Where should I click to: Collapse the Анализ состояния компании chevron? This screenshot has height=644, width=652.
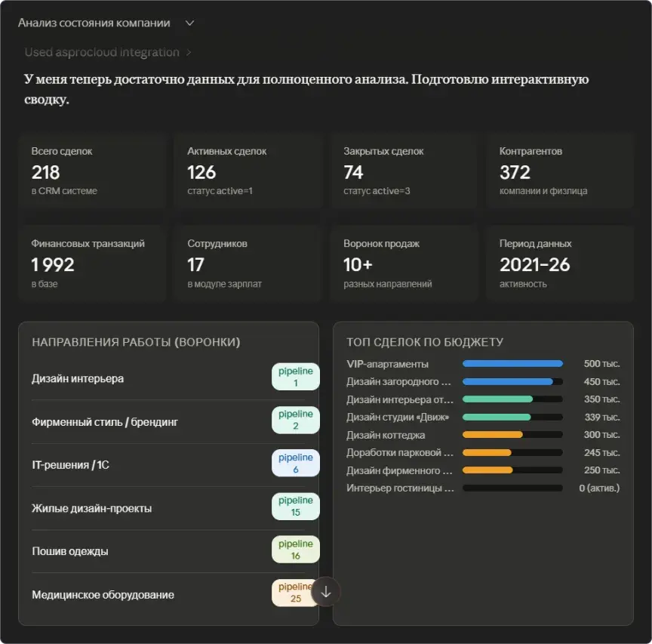[189, 23]
